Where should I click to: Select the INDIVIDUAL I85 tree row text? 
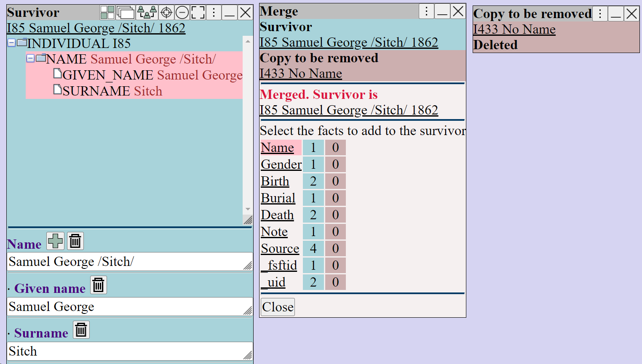coord(79,43)
